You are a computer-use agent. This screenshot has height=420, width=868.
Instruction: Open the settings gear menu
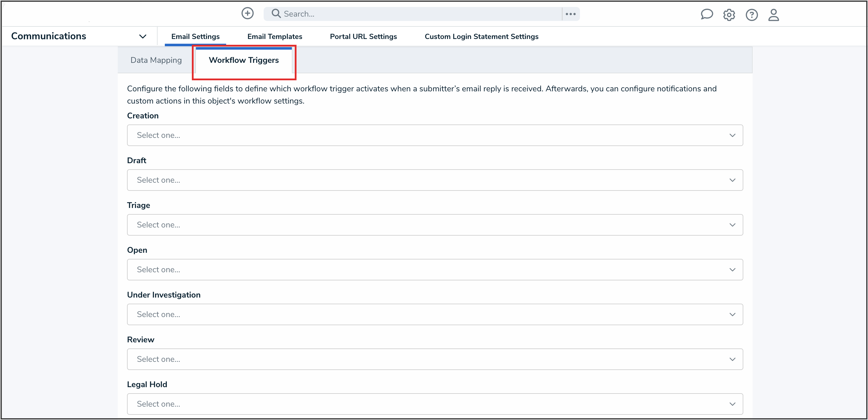pos(729,15)
